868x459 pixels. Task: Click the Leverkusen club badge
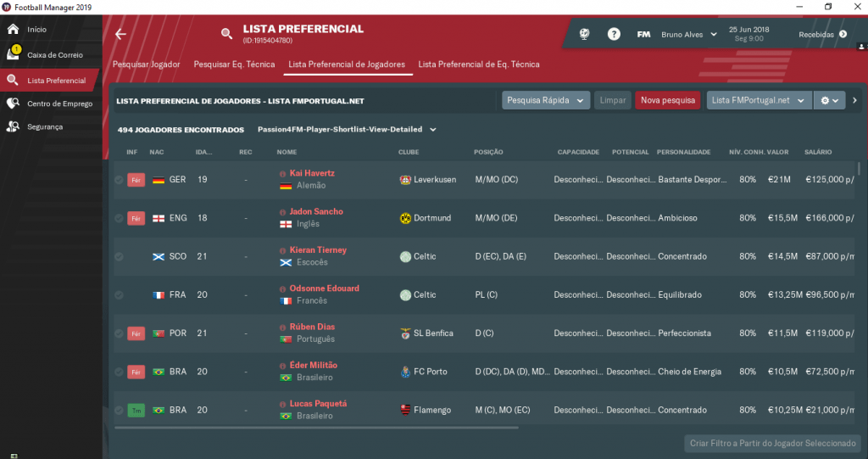point(405,180)
